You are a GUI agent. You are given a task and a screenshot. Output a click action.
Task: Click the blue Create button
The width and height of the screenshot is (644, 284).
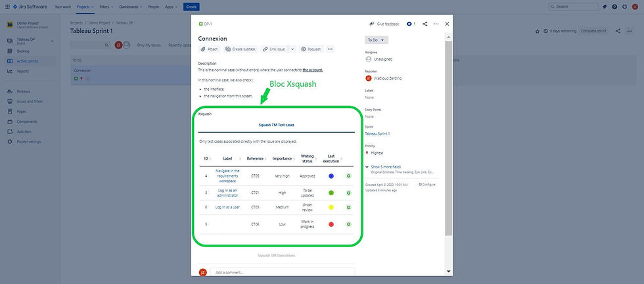tap(191, 7)
